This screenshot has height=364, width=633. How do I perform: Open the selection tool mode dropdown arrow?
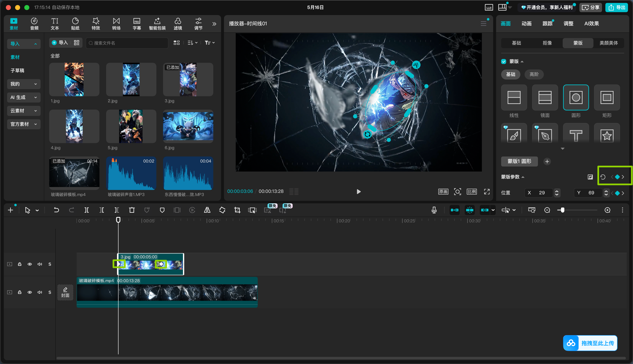(x=37, y=210)
